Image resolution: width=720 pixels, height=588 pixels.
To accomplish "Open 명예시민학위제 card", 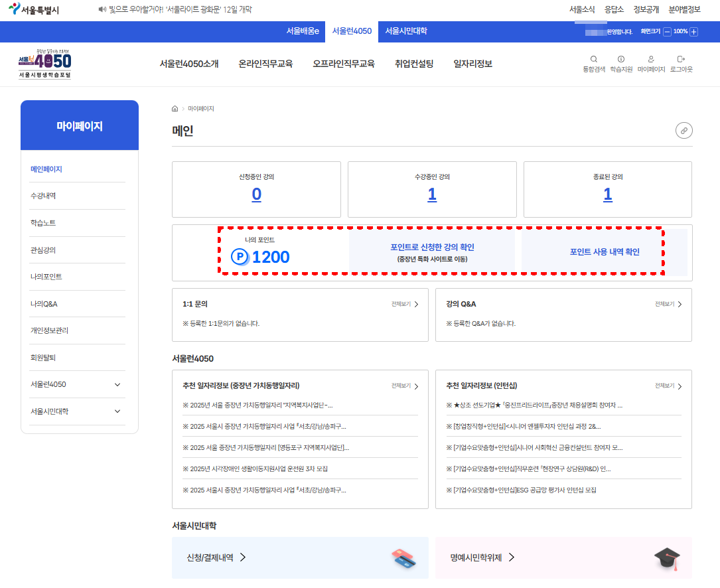I will tap(563, 557).
